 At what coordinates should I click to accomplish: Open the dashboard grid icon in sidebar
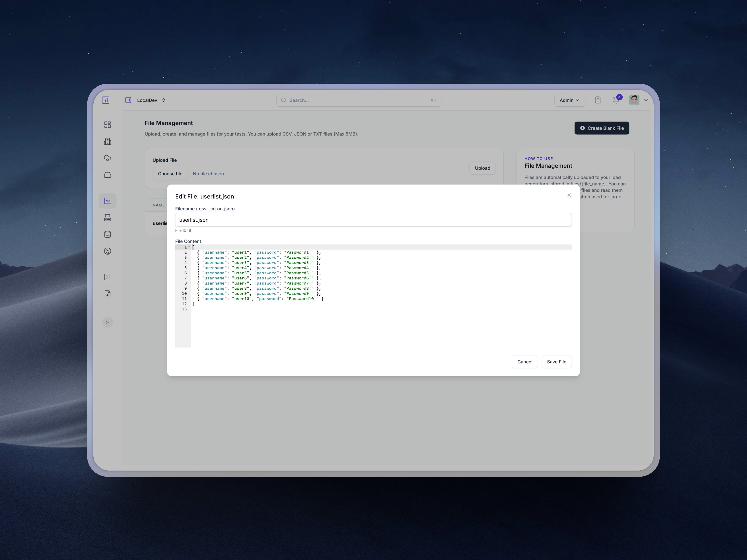107,125
